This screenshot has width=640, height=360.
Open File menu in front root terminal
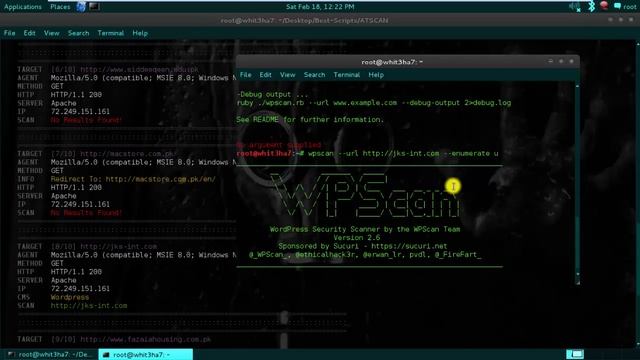click(x=245, y=75)
